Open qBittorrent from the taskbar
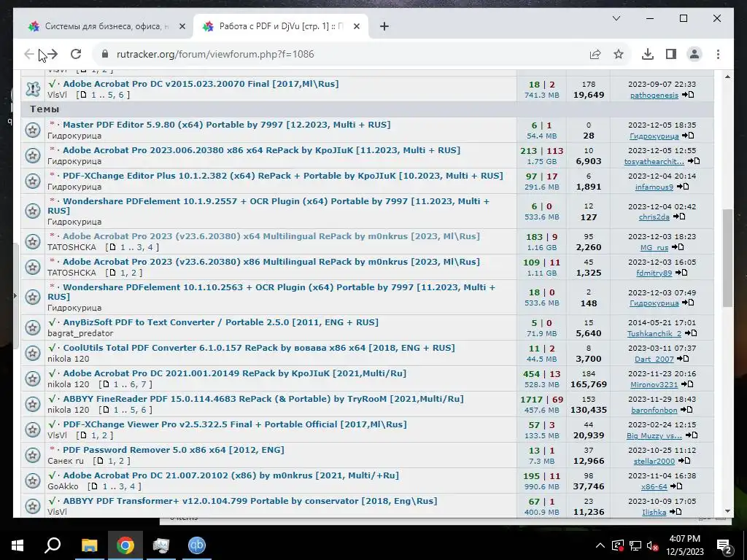This screenshot has width=747, height=560. tap(197, 545)
